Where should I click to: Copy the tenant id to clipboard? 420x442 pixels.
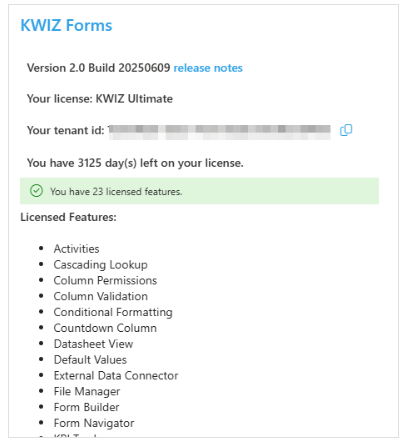click(x=346, y=130)
